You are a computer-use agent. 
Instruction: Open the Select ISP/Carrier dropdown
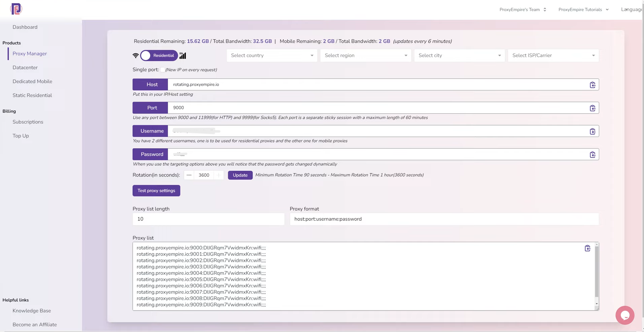(553, 56)
